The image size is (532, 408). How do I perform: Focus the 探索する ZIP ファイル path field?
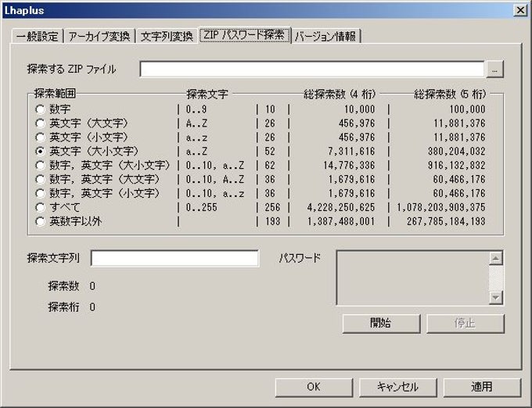[312, 70]
